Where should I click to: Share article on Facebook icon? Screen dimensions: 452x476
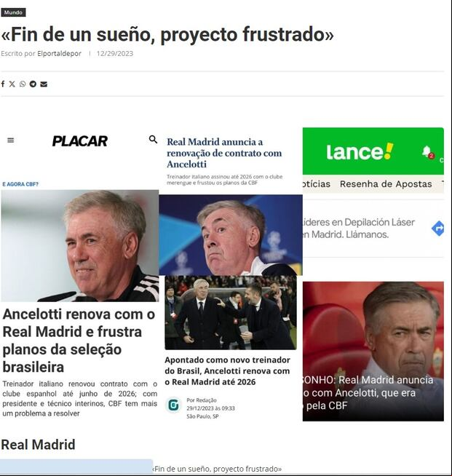tap(3, 84)
